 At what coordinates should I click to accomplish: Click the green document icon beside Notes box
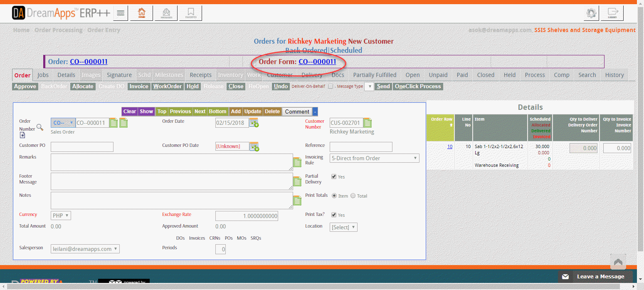297,201
